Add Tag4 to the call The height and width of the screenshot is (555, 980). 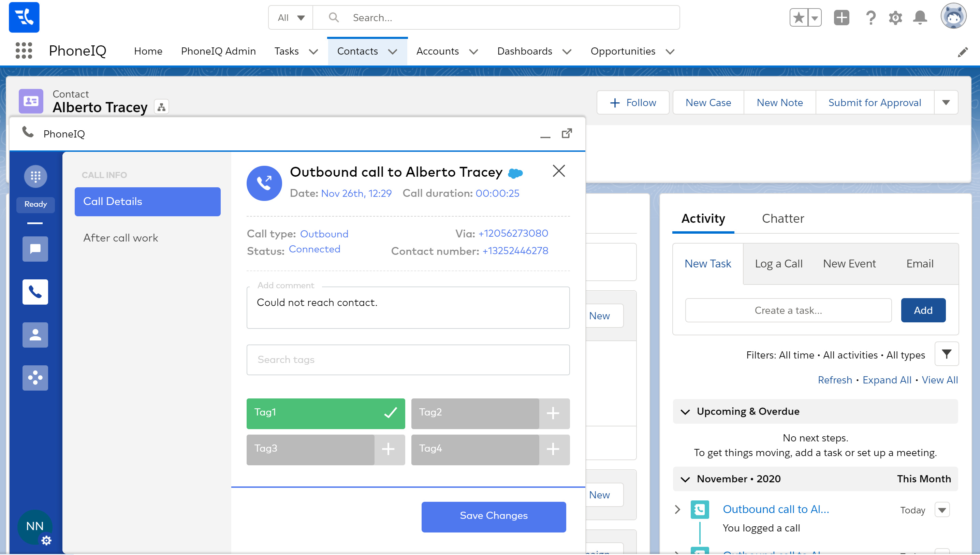click(553, 449)
